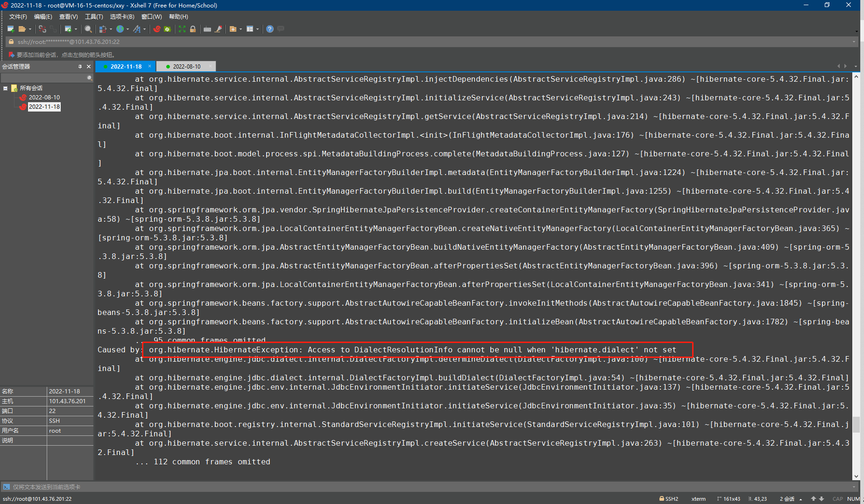Open the 工具(T) menu
Viewport: 864px width, 504px height.
94,17
